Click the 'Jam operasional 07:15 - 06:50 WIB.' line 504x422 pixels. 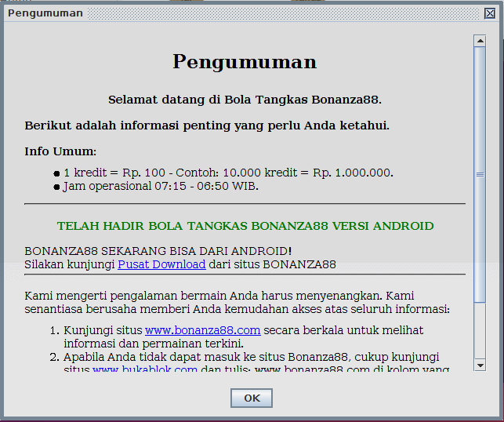(x=161, y=186)
